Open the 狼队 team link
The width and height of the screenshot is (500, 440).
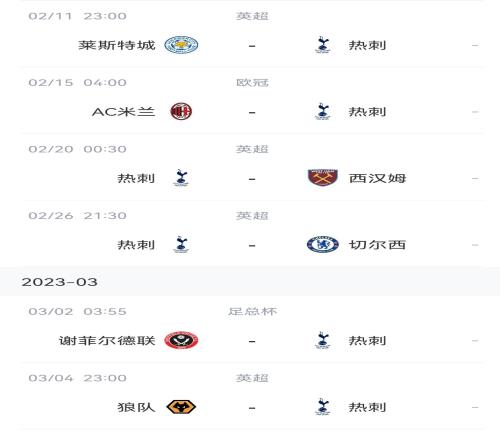pyautogui.click(x=136, y=407)
